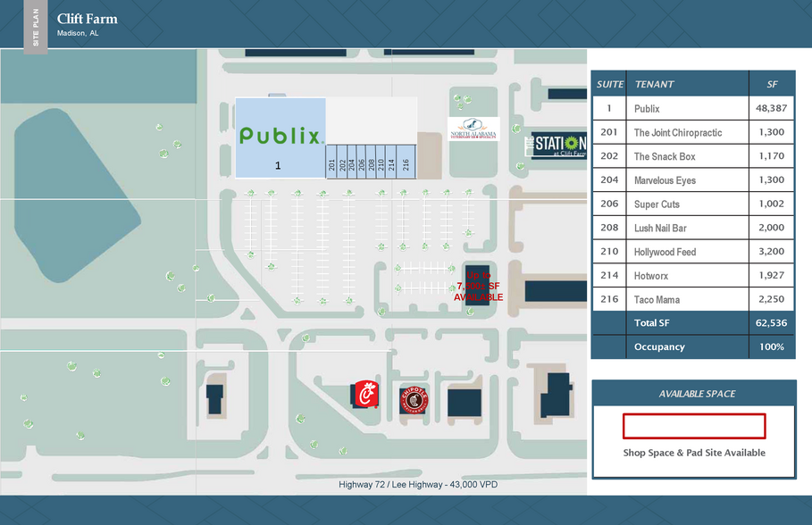Select the SF value for Marvelous Eyes
Screen dimensions: 812x525
[x=771, y=179]
